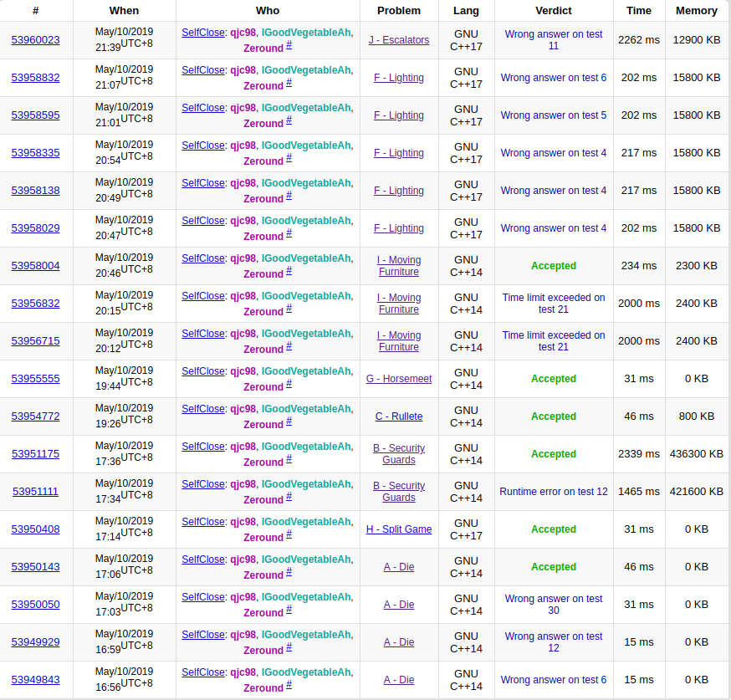Open submission 53960023
Viewport: 731px width, 700px height.
pos(35,40)
